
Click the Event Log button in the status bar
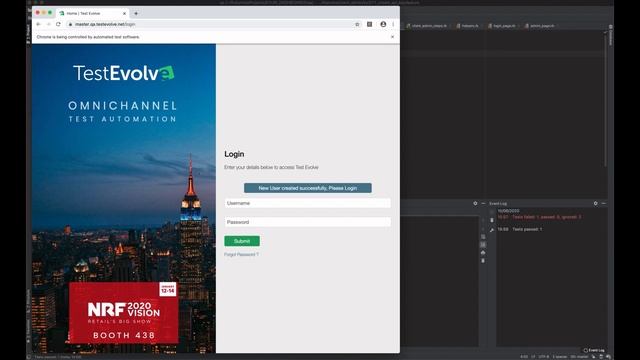tap(594, 350)
